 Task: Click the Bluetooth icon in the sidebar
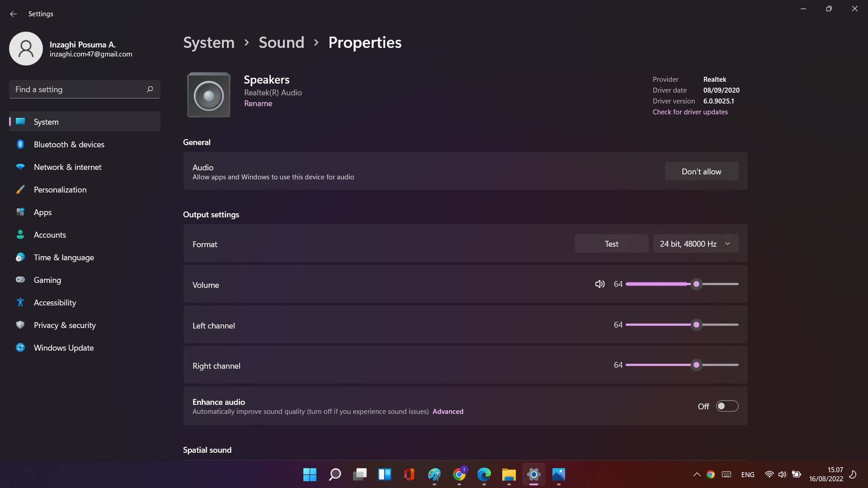tap(20, 144)
